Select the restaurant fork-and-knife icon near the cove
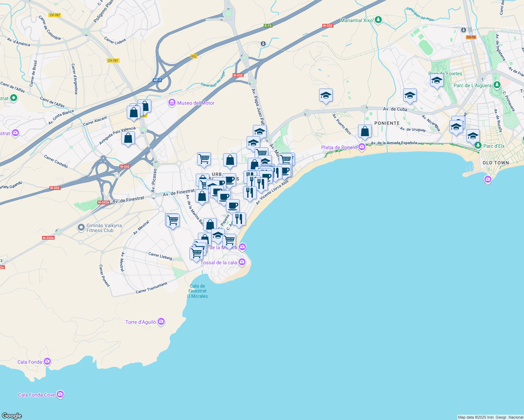 click(240, 219)
